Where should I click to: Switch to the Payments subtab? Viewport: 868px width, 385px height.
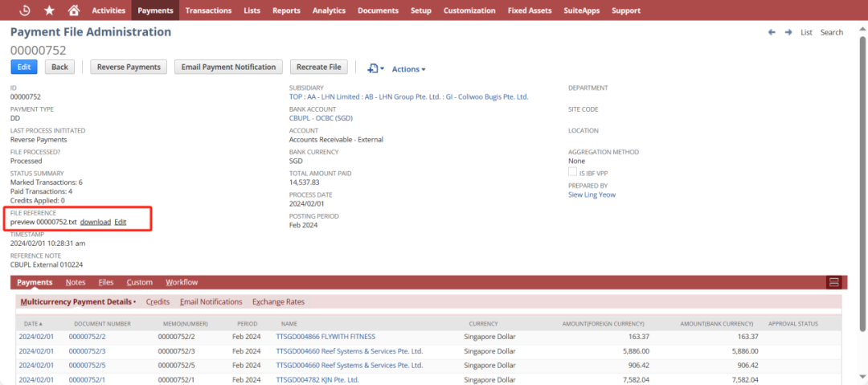[35, 282]
